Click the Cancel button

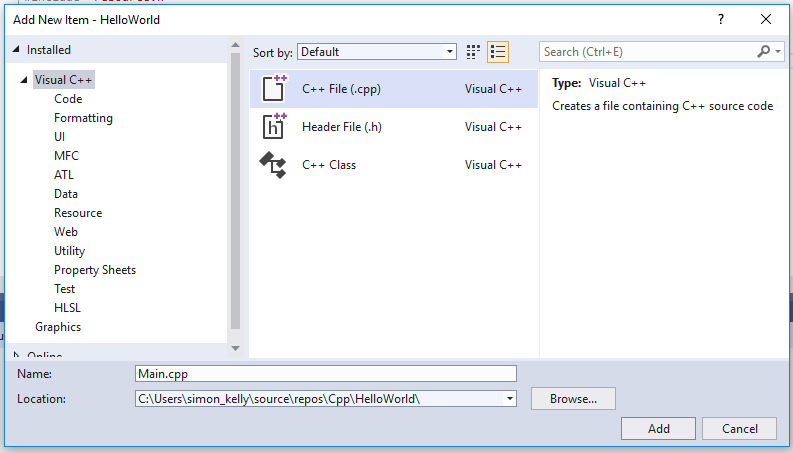pos(739,428)
